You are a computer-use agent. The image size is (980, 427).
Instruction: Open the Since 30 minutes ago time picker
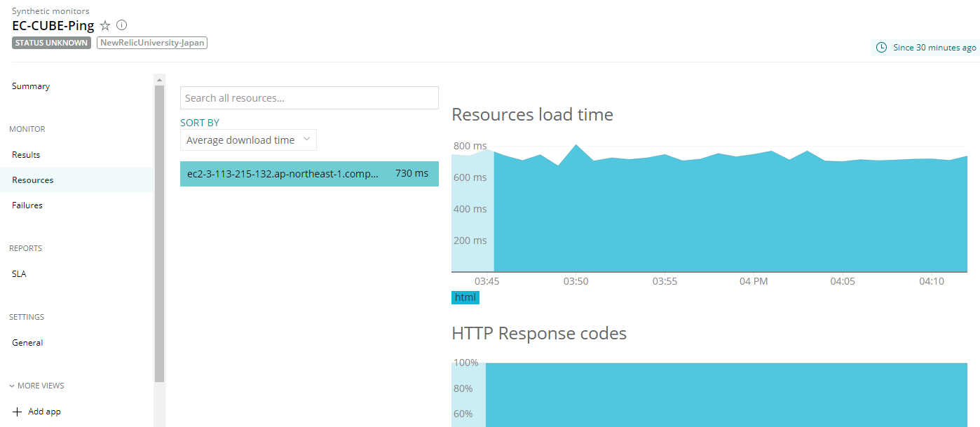(925, 48)
